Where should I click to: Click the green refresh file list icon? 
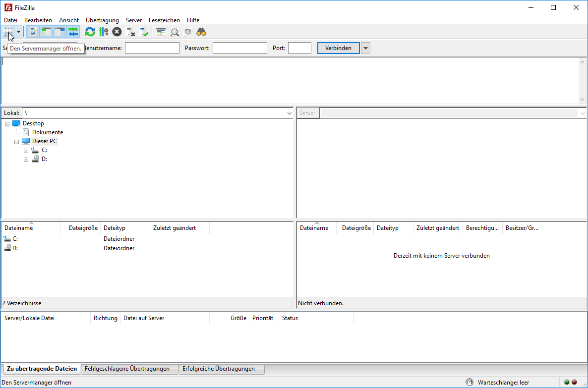click(x=90, y=32)
